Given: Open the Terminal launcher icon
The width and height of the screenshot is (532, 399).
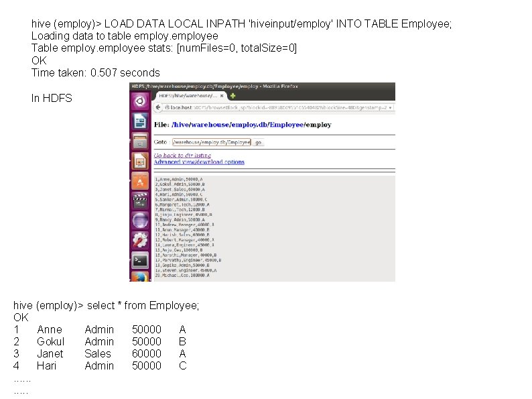Looking at the screenshot, I should tap(140, 260).
